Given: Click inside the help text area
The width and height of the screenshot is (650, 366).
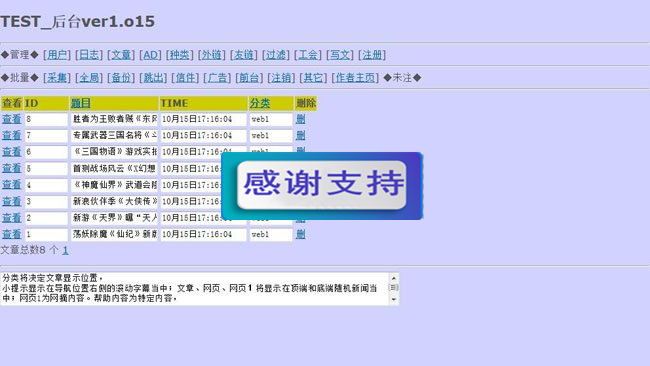Looking at the screenshot, I should (195, 288).
